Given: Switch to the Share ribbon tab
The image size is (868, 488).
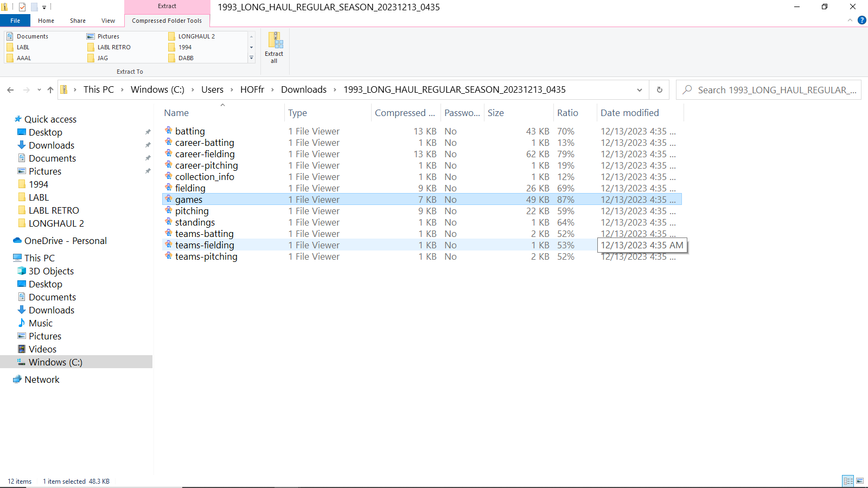Looking at the screenshot, I should (x=78, y=21).
